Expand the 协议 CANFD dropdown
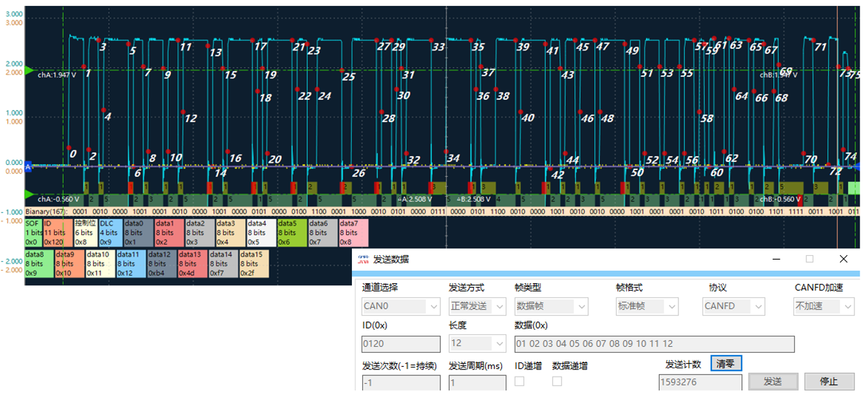Screen dimensions: 868x400 coord(734,306)
